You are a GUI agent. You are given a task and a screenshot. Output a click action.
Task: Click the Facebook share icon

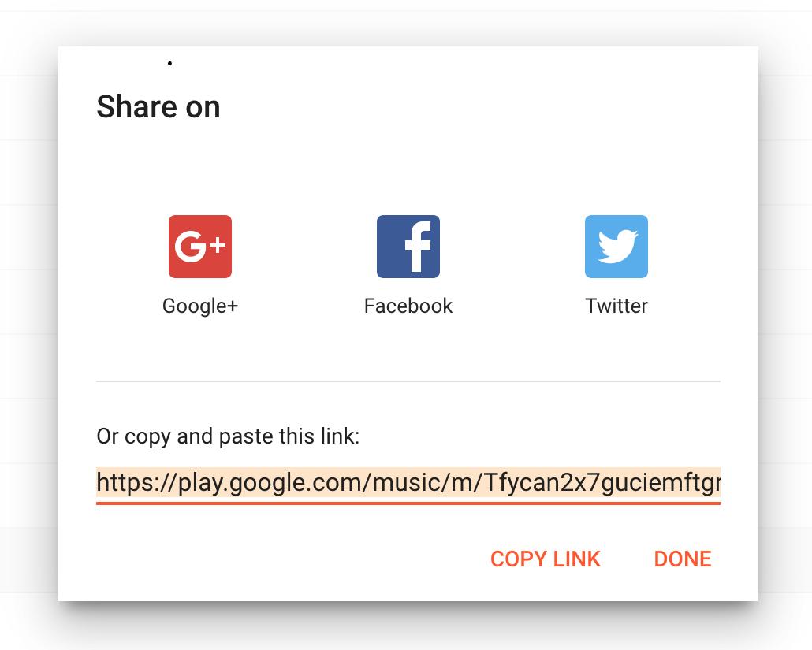coord(408,247)
